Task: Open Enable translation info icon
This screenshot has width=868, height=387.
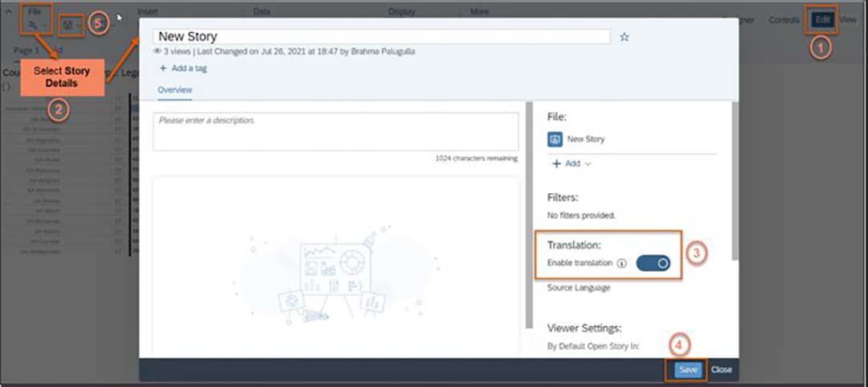Action: click(621, 263)
